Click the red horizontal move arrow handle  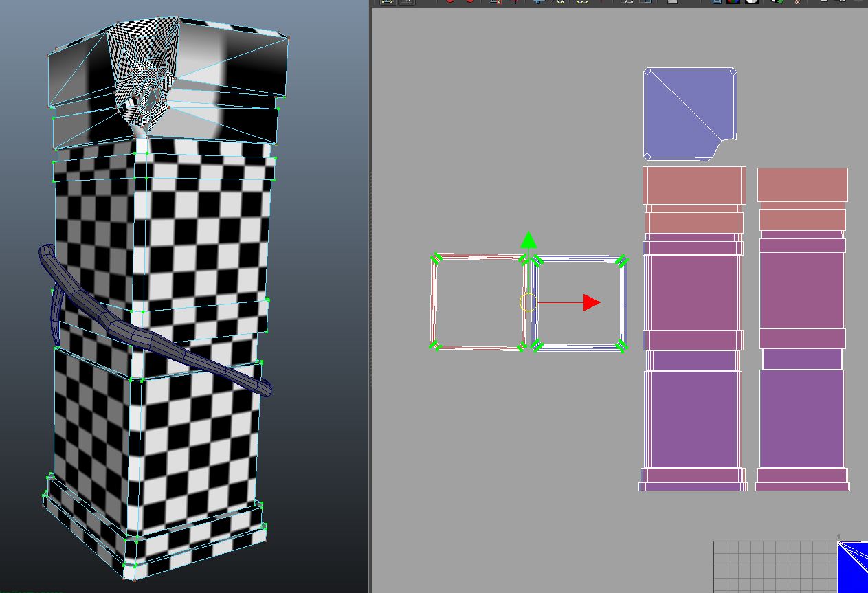(592, 302)
